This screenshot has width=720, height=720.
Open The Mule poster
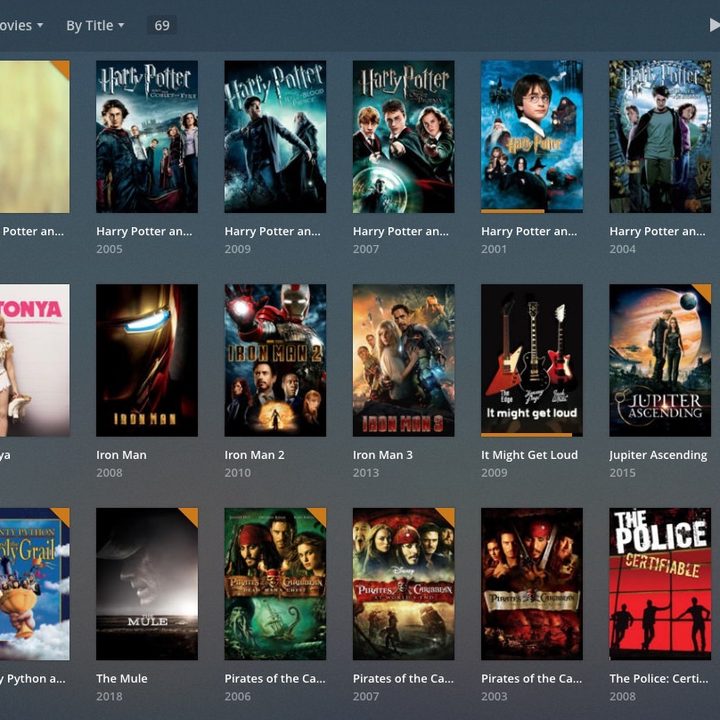[147, 584]
